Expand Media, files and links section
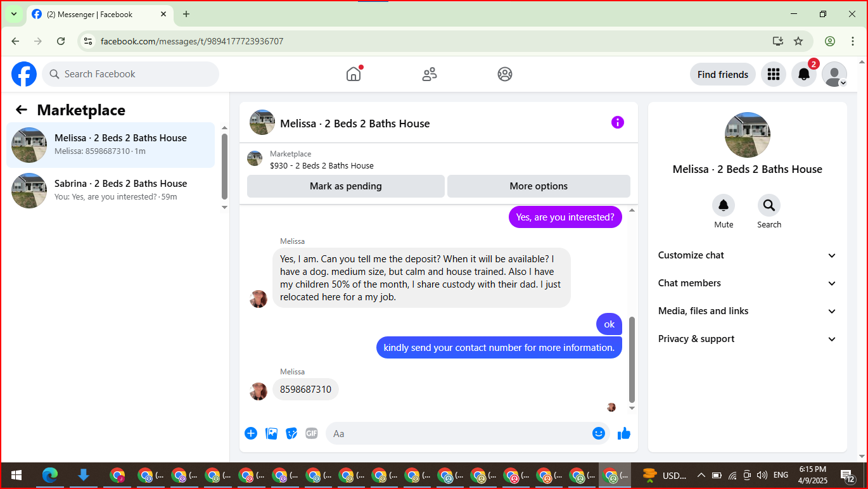 748,311
